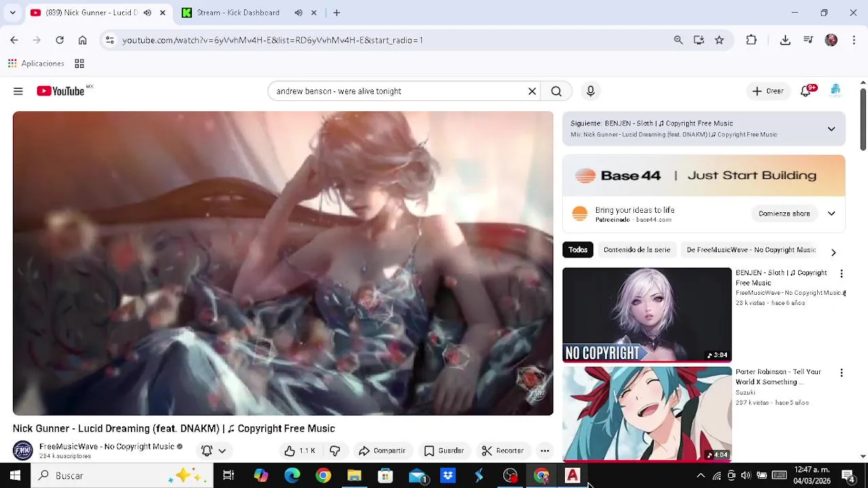Select Todos filter chip
868x488 pixels.
pos(578,250)
